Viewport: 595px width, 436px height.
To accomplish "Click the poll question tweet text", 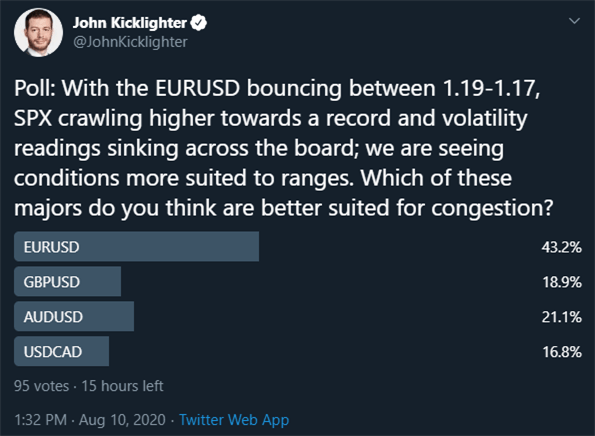I will point(283,148).
